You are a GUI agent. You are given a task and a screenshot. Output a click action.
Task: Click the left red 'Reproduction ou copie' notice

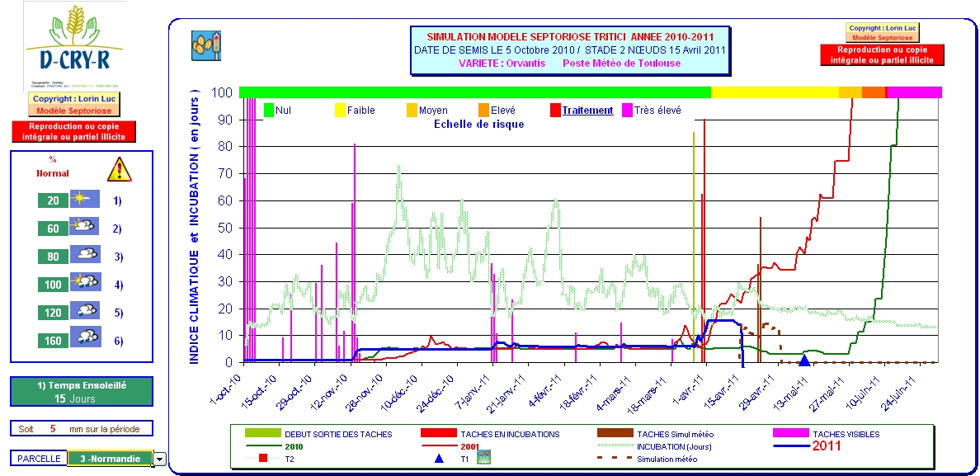[74, 131]
